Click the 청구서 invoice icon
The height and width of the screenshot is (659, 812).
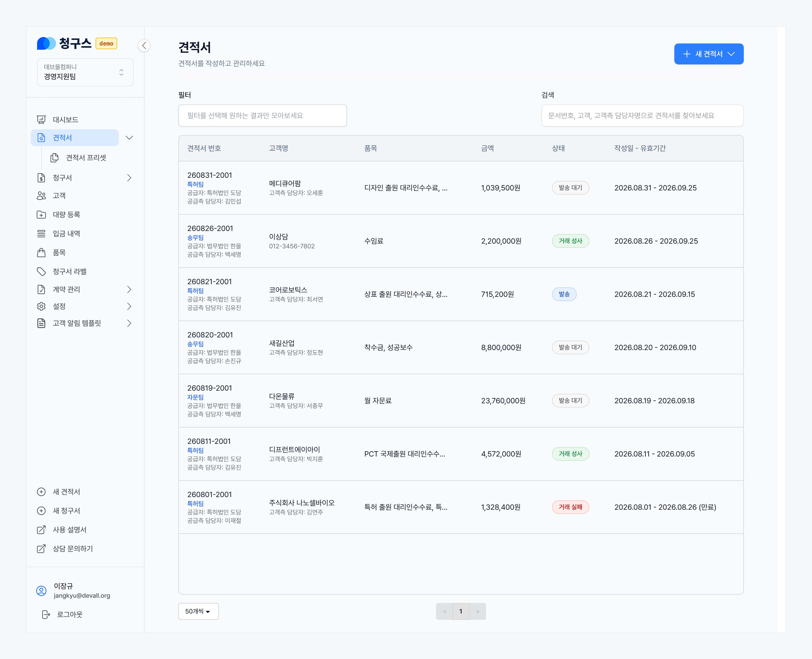pos(41,178)
